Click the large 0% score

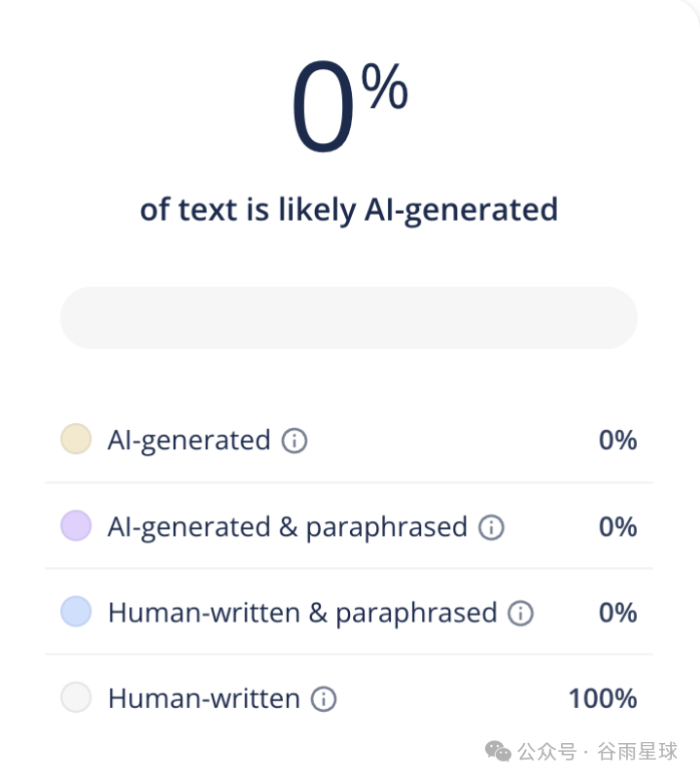[349, 105]
